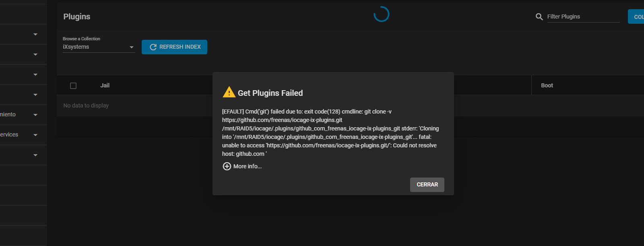
Task: Expand the second sidebar menu arrow
Action: coord(35,55)
